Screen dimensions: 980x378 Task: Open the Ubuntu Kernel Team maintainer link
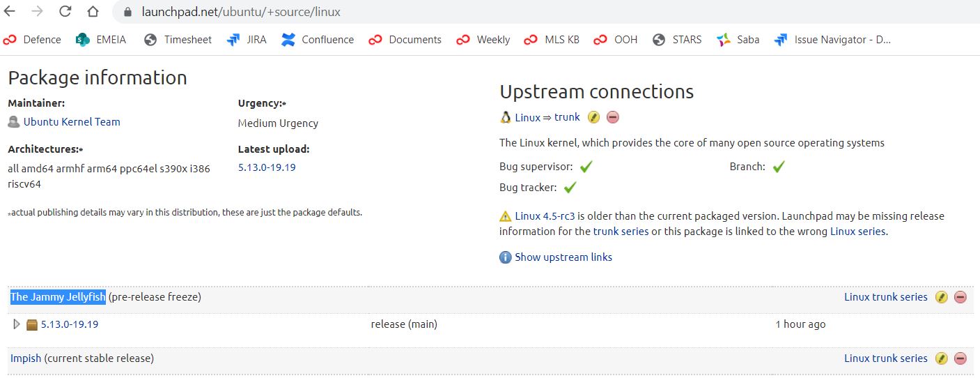coord(72,122)
